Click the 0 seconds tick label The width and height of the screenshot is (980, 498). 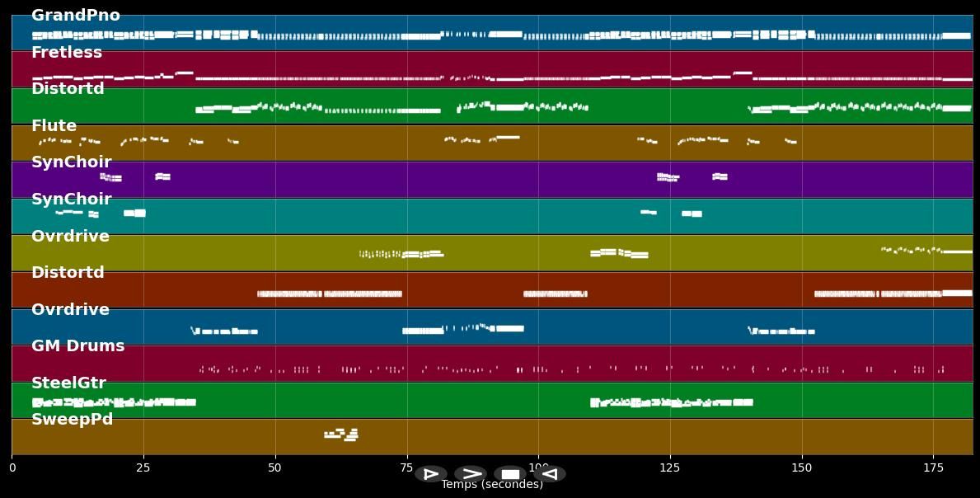12,468
